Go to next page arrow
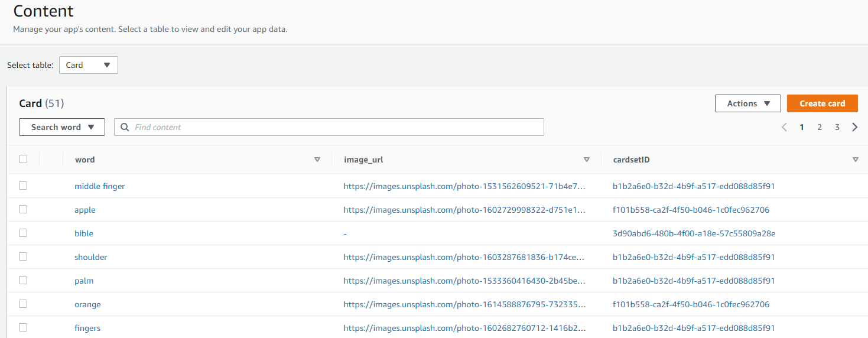The width and height of the screenshot is (868, 338). 854,127
